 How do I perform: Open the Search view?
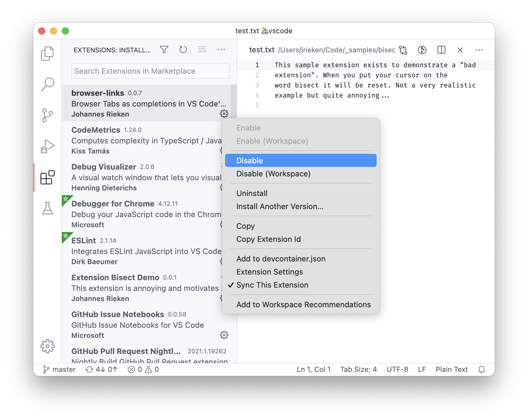coord(48,84)
